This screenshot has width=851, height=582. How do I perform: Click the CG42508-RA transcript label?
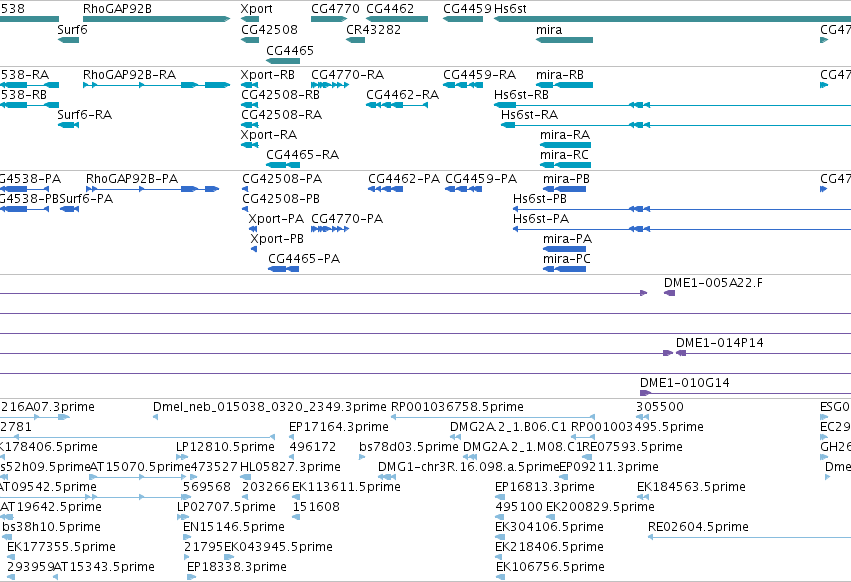281,115
